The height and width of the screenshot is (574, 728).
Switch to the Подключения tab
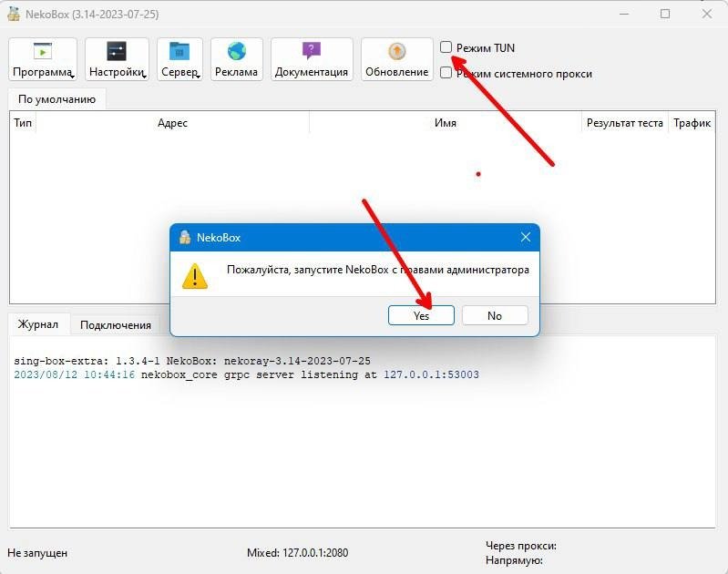click(116, 325)
